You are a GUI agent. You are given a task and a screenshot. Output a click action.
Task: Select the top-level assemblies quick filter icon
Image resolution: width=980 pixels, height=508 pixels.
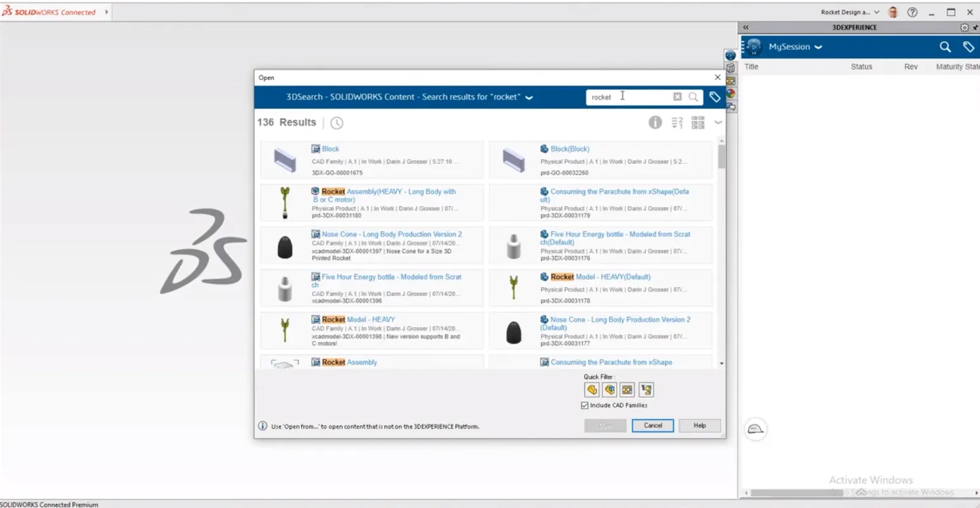[646, 390]
